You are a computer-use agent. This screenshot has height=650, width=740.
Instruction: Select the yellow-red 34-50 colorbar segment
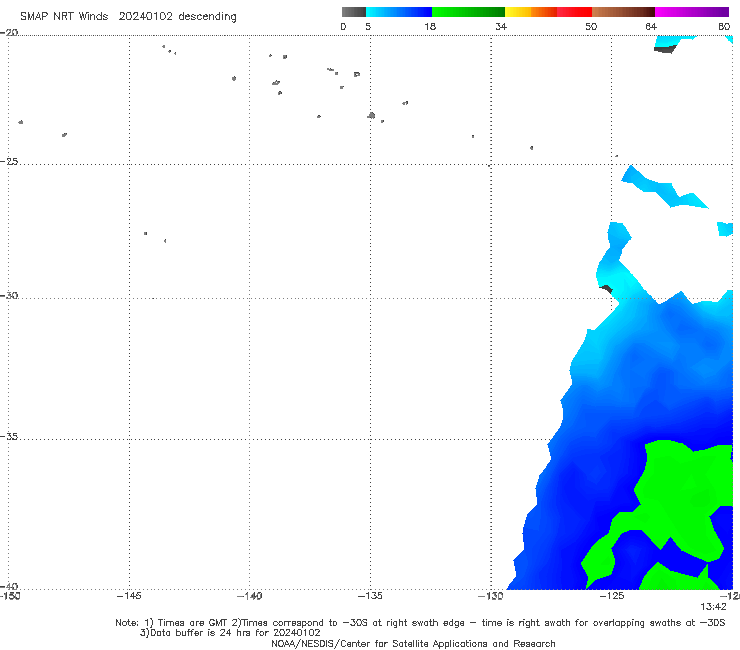point(548,12)
